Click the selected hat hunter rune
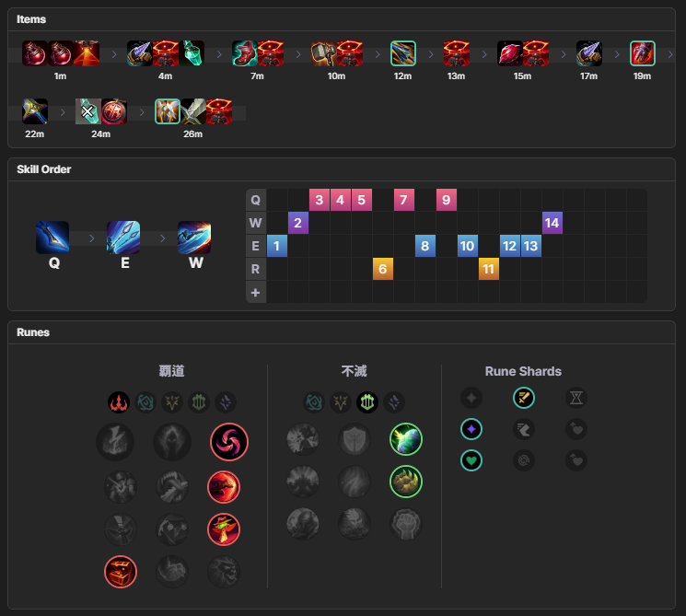Screen dimensions: 686x616 (224, 529)
